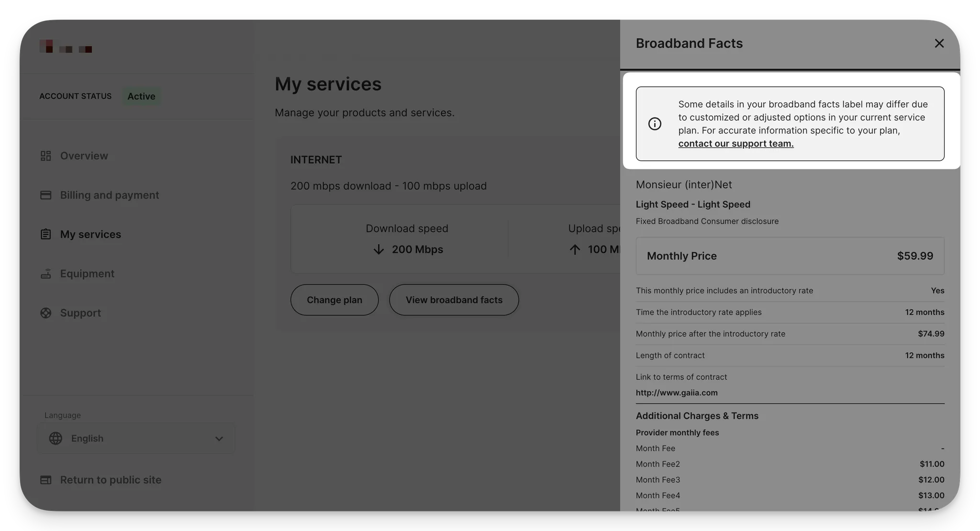The width and height of the screenshot is (980, 531).
Task: Click the Overview grid icon
Action: [45, 156]
